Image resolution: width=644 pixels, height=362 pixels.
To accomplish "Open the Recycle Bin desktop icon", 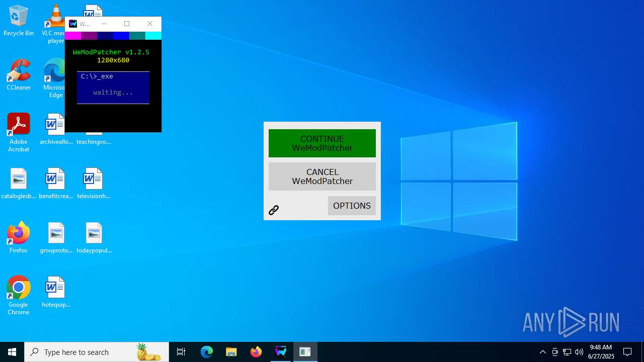I will pyautogui.click(x=19, y=21).
